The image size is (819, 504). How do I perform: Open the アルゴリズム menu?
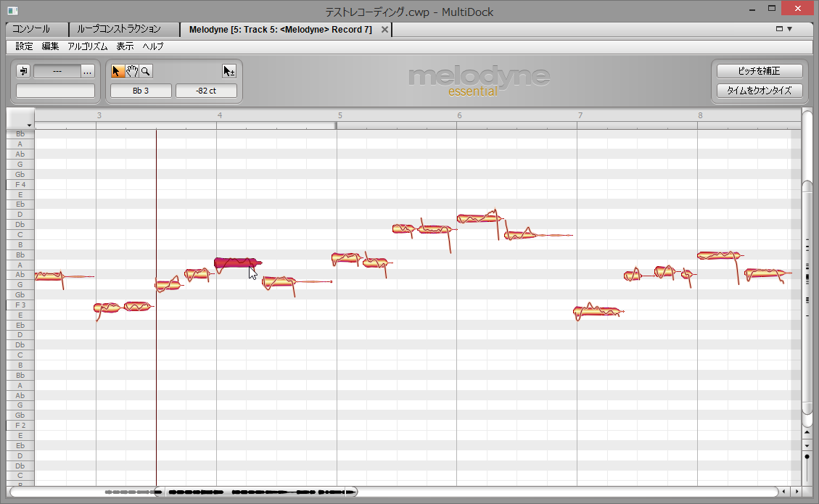pyautogui.click(x=88, y=46)
